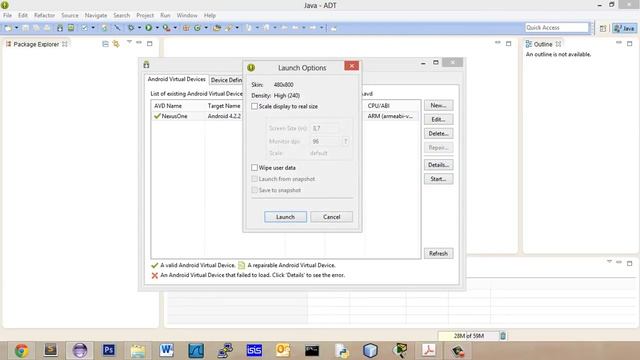Open Google Chrome from the taskbar
This screenshot has height=360, width=640.
(x=22, y=351)
